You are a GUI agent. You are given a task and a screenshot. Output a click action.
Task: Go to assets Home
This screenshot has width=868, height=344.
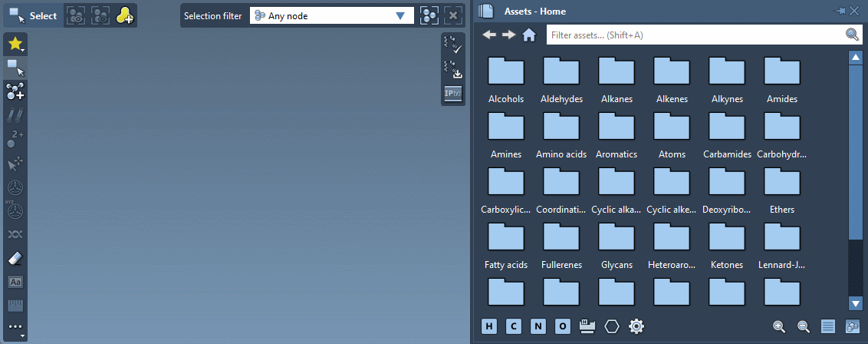point(528,35)
